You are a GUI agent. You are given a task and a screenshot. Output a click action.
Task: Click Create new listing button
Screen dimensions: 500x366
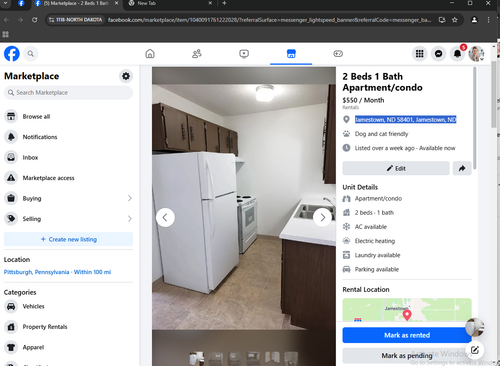tap(68, 239)
